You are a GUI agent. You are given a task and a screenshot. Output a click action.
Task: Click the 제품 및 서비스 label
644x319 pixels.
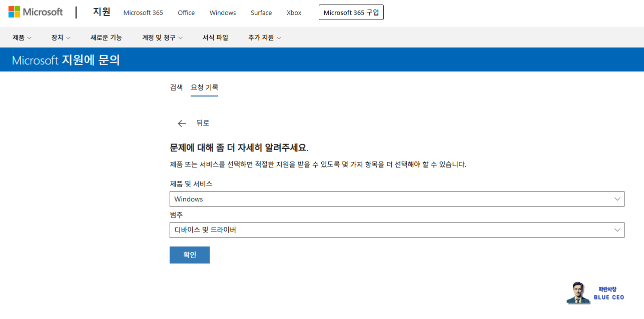click(191, 183)
